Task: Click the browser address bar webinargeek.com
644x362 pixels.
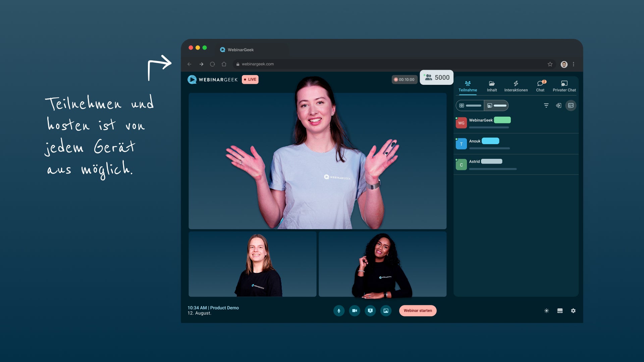Action: 258,64
